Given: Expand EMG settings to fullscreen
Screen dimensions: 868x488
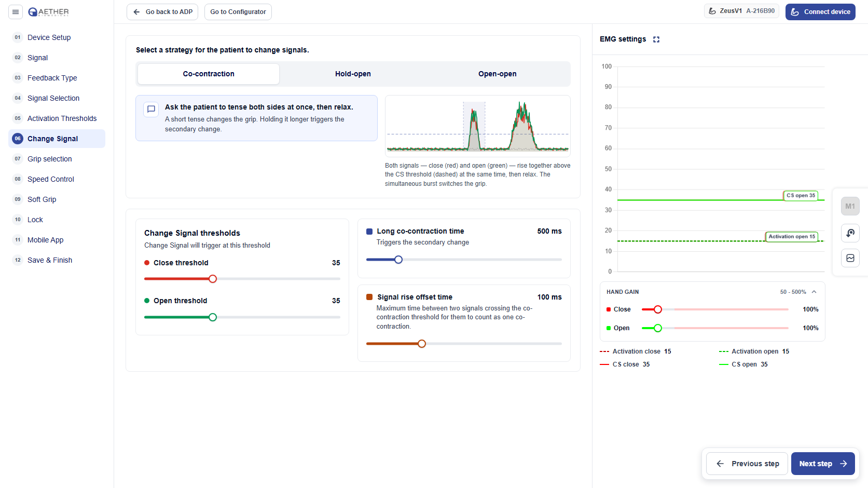Looking at the screenshot, I should tap(656, 39).
